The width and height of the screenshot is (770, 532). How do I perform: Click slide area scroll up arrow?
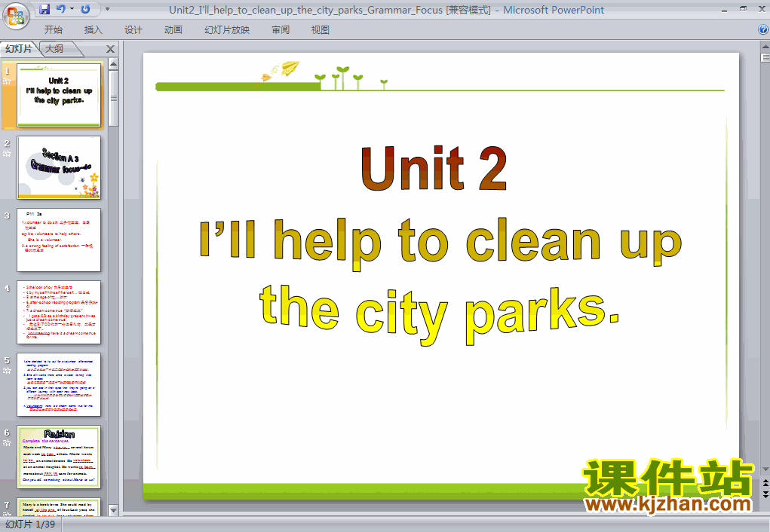[x=765, y=47]
